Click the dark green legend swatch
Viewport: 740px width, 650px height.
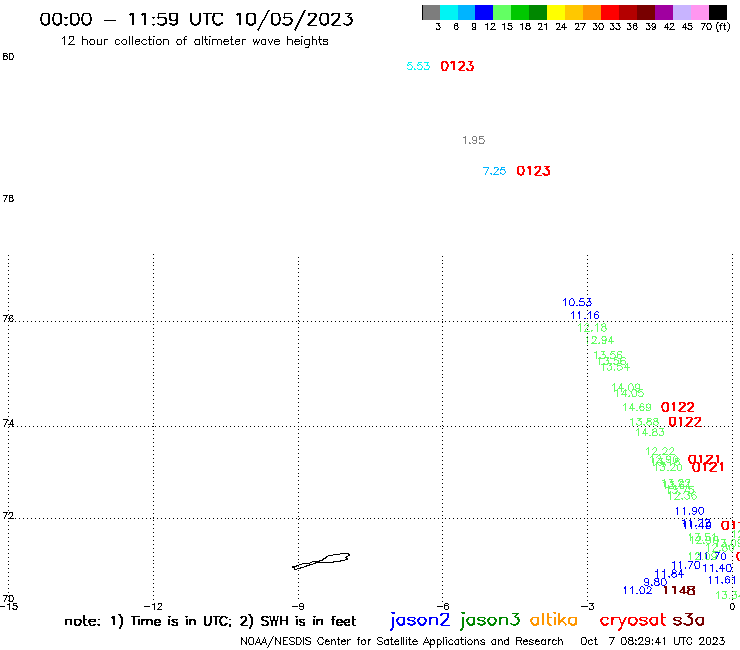pyautogui.click(x=538, y=12)
